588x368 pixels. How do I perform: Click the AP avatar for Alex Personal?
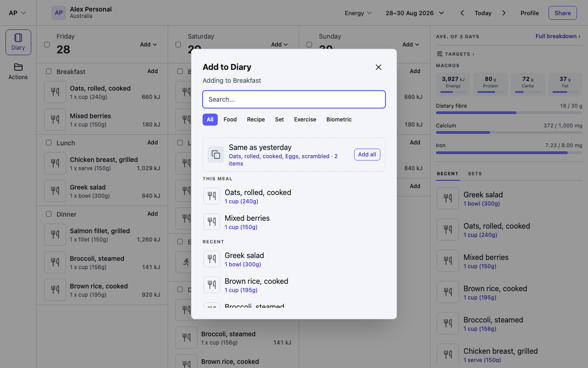[x=59, y=13]
